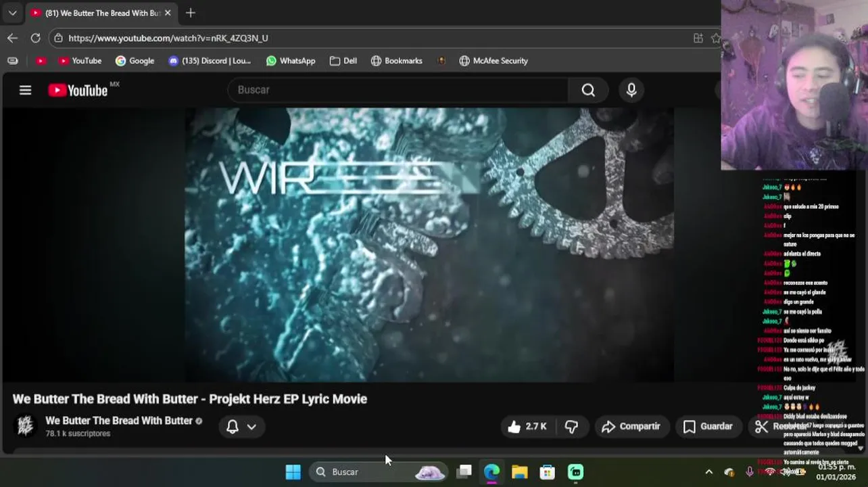868x487 pixels.
Task: Open the unlabeled red YouTube bookmark icon
Action: coord(41,61)
